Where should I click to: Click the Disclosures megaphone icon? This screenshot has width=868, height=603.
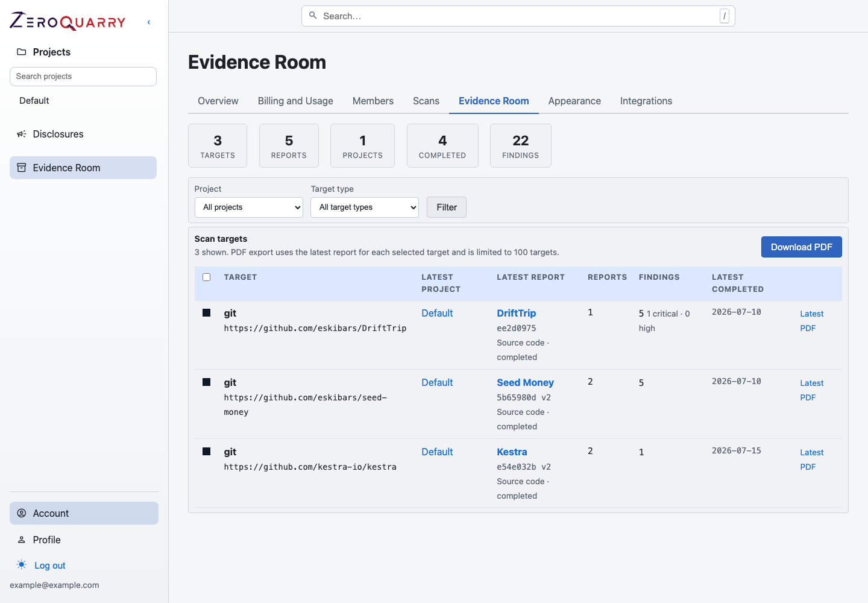pyautogui.click(x=22, y=134)
